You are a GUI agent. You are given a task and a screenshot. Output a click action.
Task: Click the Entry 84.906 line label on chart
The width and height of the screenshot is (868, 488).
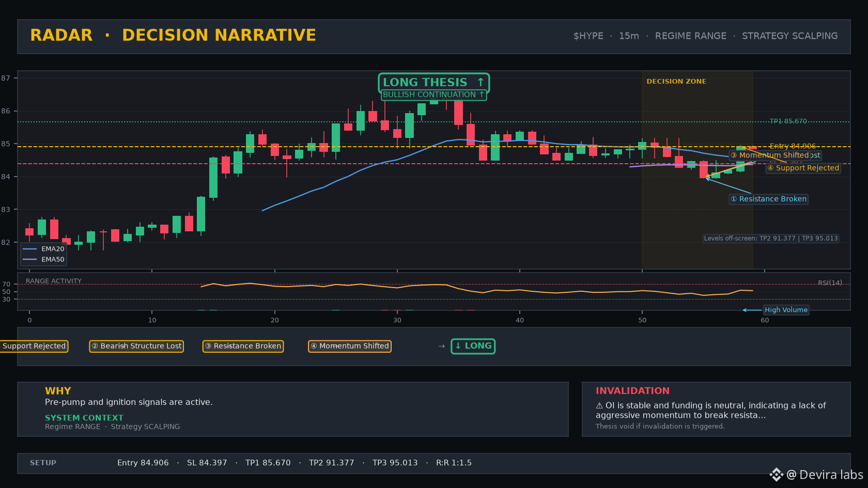(x=793, y=146)
